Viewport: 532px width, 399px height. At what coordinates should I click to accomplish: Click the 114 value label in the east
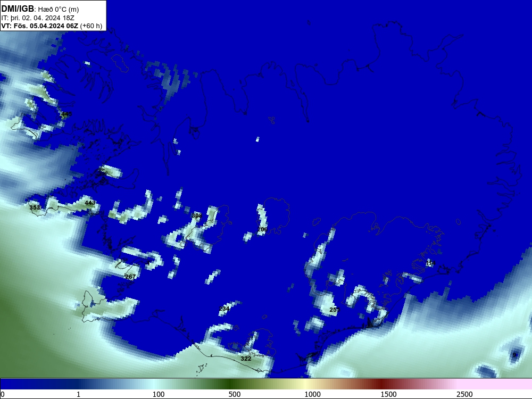click(430, 263)
